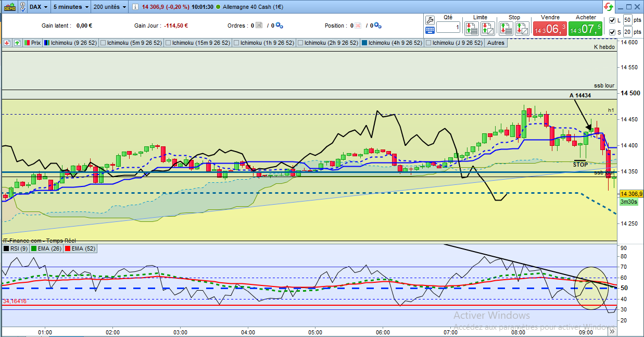This screenshot has height=337, width=644.
Task: Click the pin-with-checkmark icon beside DEMO
Action: (x=23, y=7)
